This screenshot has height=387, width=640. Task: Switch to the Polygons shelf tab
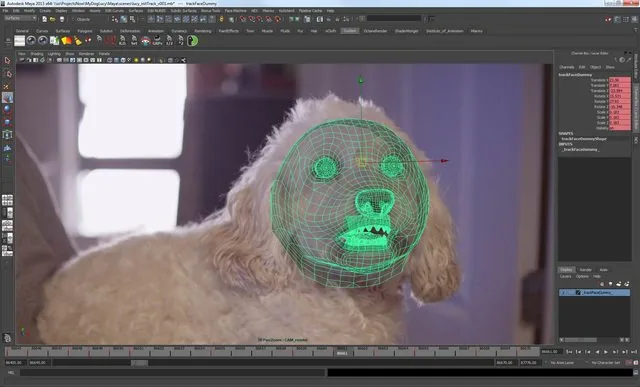[x=85, y=31]
